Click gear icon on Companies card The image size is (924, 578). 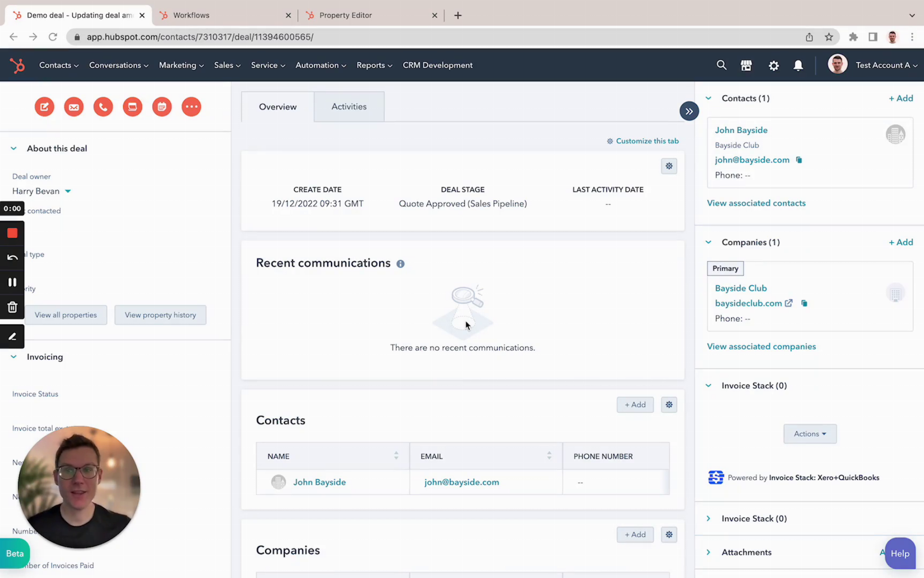(x=669, y=535)
